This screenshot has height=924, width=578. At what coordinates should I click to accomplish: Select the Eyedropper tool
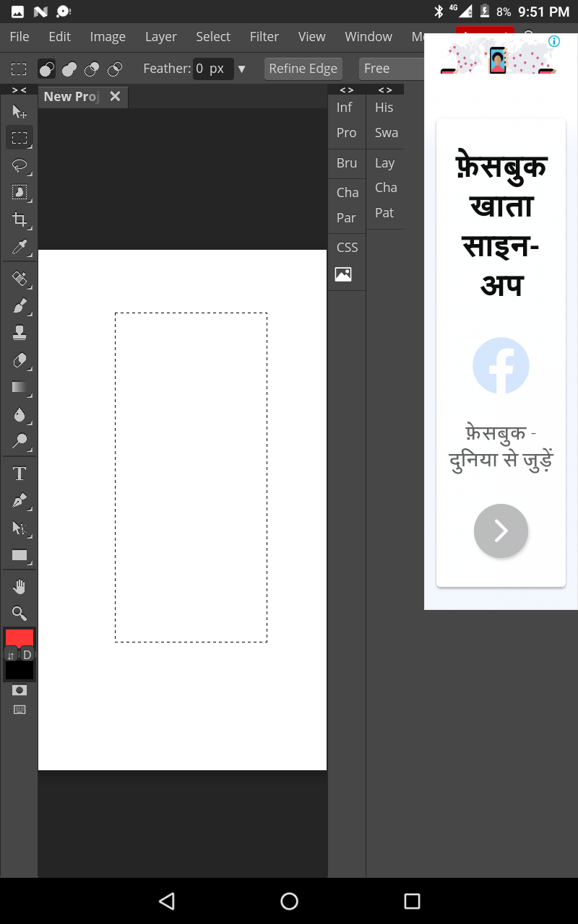[20, 247]
